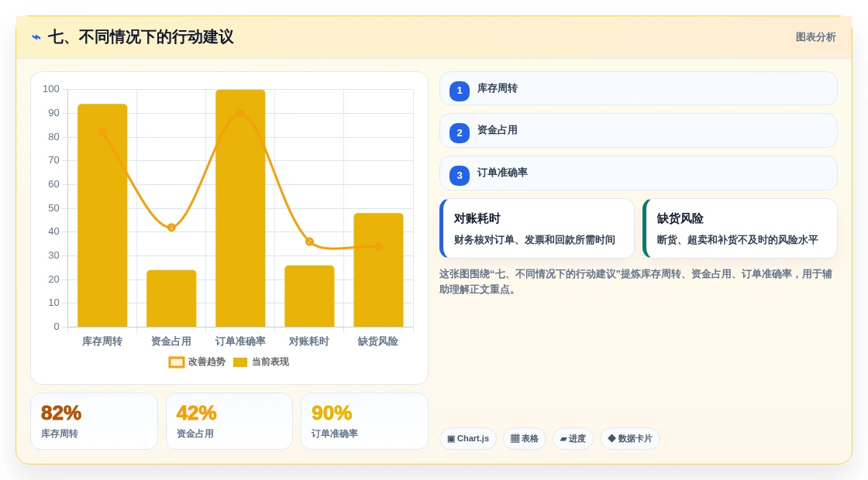868x480 pixels.
Task: Select the 订单准确率 list item
Action: 639,173
